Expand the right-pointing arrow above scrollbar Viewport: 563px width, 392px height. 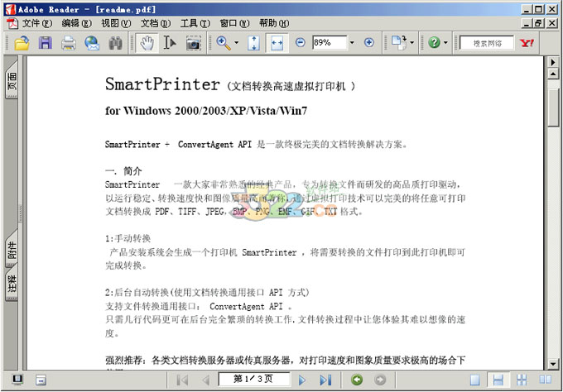(553, 62)
